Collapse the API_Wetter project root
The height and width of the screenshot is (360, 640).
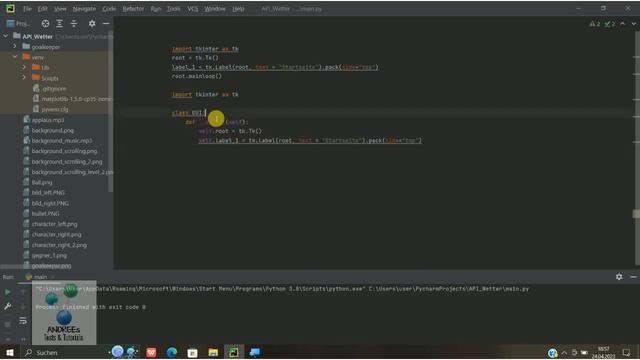coord(5,36)
